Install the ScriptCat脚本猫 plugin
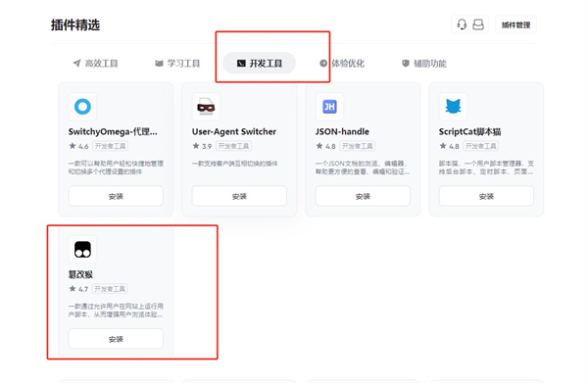The width and height of the screenshot is (588, 383). pos(486,196)
